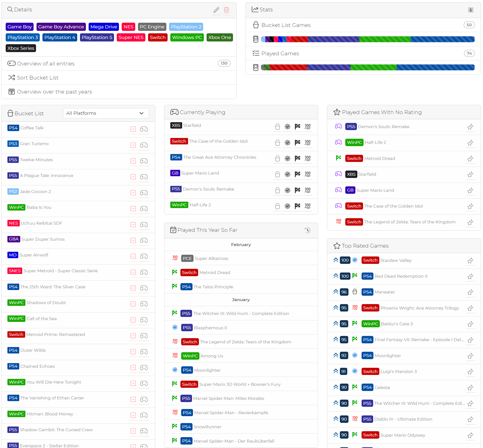
Task: Start playing Gran Turismo via controller icon
Action: [x=144, y=145]
